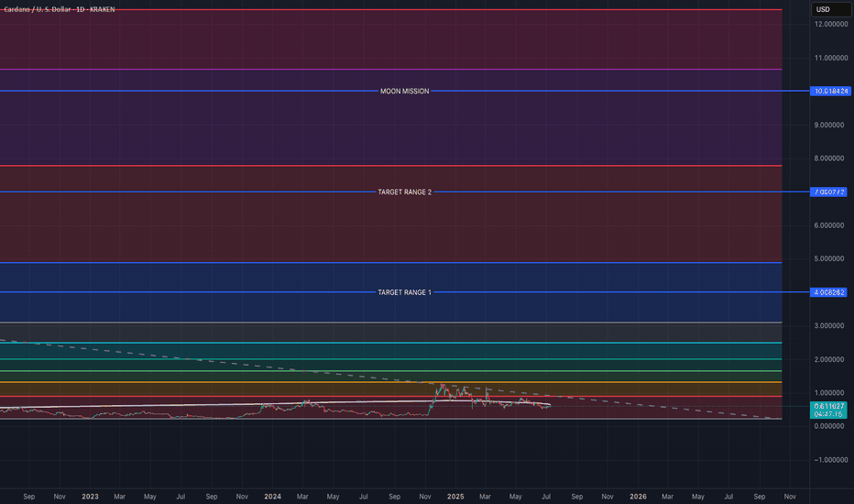This screenshot has height=504, width=854.
Task: Click the 2026 label on time axis
Action: pyautogui.click(x=638, y=497)
